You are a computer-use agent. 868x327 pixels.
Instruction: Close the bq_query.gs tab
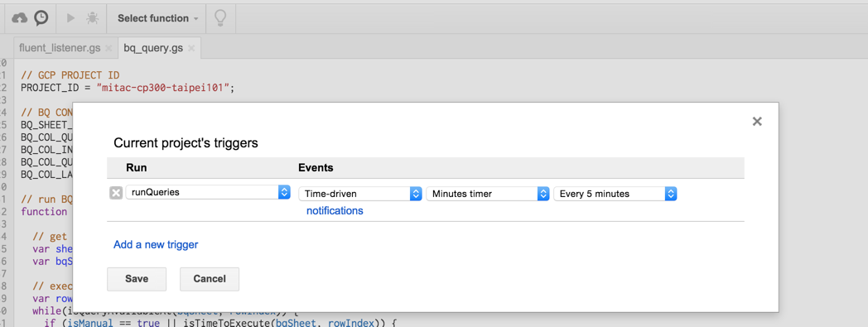click(191, 48)
